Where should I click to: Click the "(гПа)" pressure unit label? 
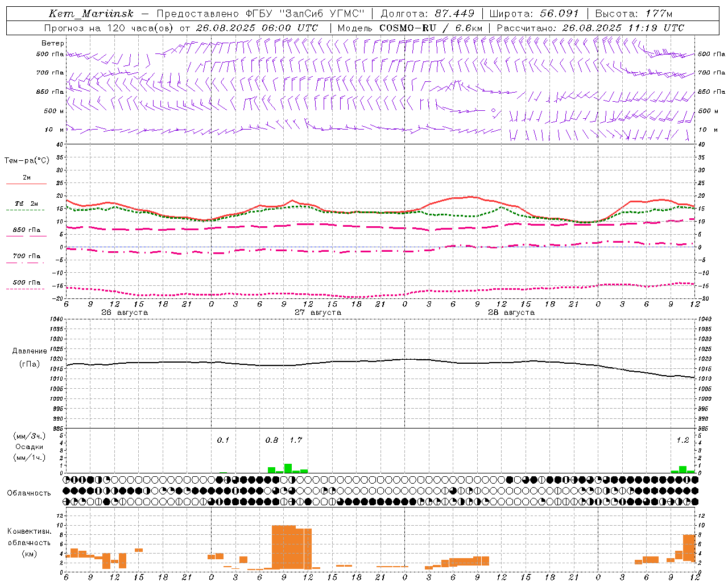(x=30, y=364)
